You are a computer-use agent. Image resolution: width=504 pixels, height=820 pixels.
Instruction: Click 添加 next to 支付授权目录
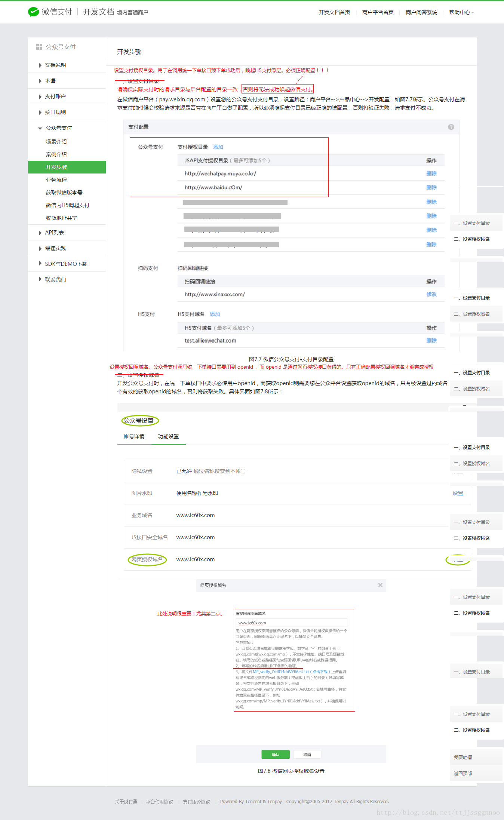coord(218,147)
